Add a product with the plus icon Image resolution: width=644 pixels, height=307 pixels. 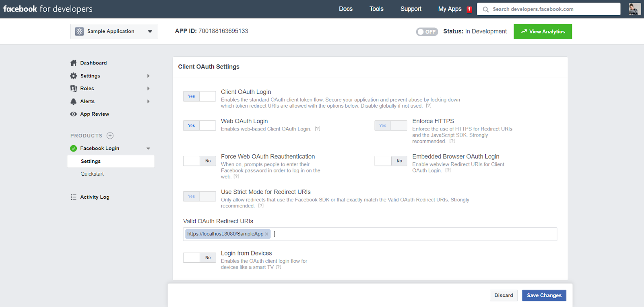110,136
